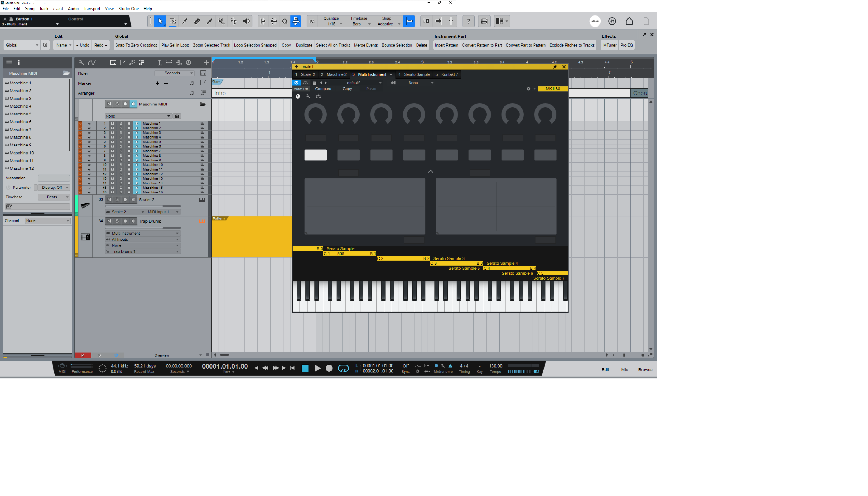Pin the Multi Instrument plugin window
The height and width of the screenshot is (496, 868).
point(555,67)
